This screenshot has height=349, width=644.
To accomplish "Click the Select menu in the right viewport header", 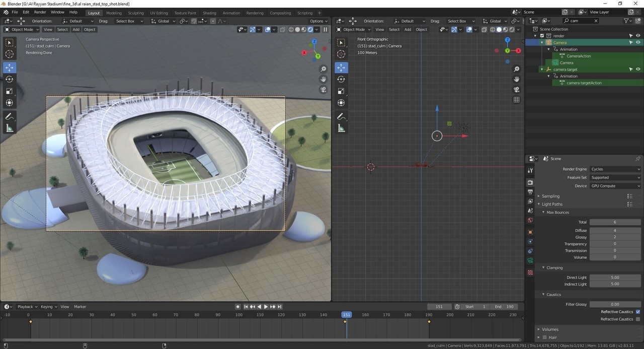I will coord(394,29).
